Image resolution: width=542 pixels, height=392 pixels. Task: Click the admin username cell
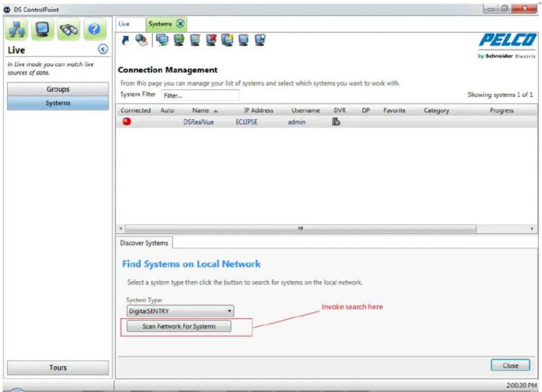coord(296,122)
